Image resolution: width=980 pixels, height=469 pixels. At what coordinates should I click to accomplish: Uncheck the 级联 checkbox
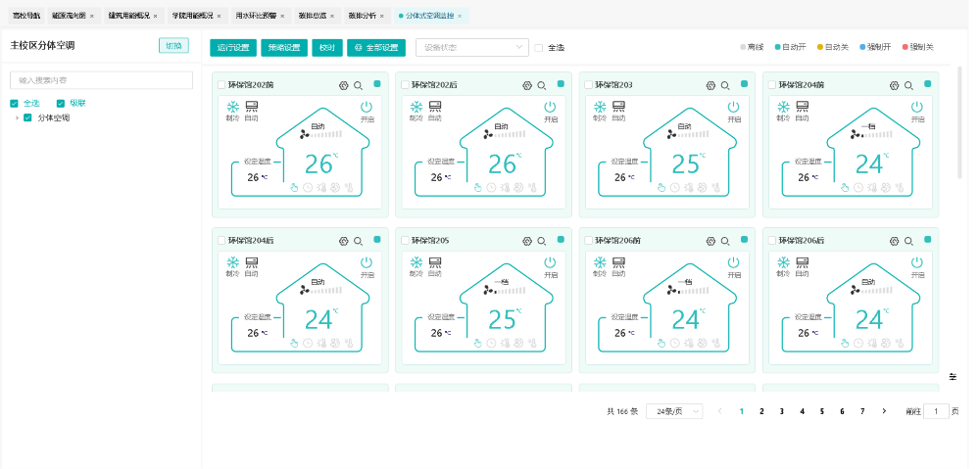pyautogui.click(x=61, y=104)
